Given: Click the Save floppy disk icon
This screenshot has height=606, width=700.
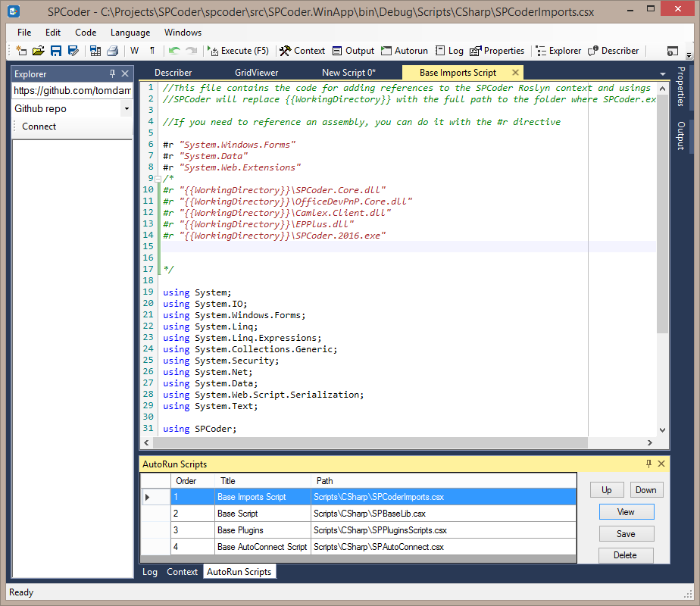Looking at the screenshot, I should click(56, 51).
